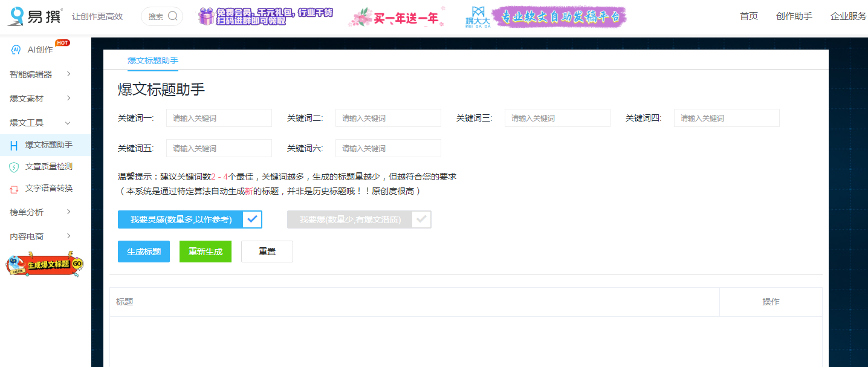Click the 关键词一 input field
Screen dimensions: 868x367
click(219, 118)
